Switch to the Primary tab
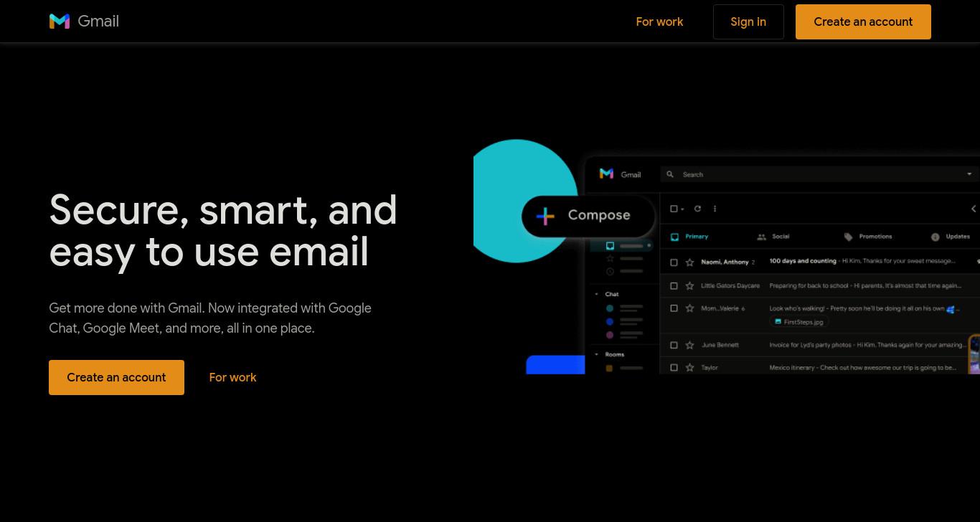 [x=689, y=237]
